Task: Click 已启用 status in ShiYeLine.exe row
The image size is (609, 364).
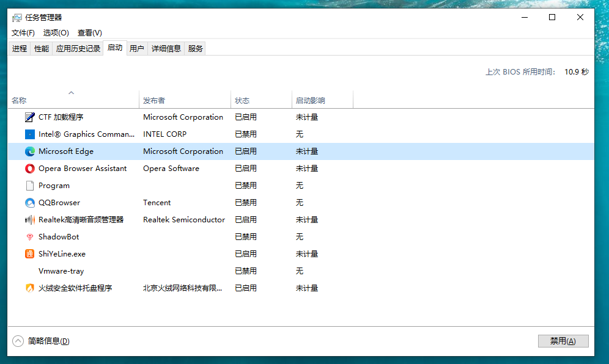Action: tap(245, 254)
